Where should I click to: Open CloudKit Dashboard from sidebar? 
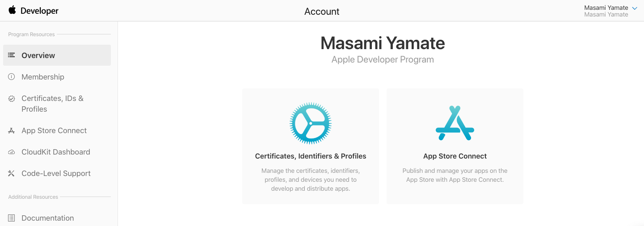[x=56, y=152]
